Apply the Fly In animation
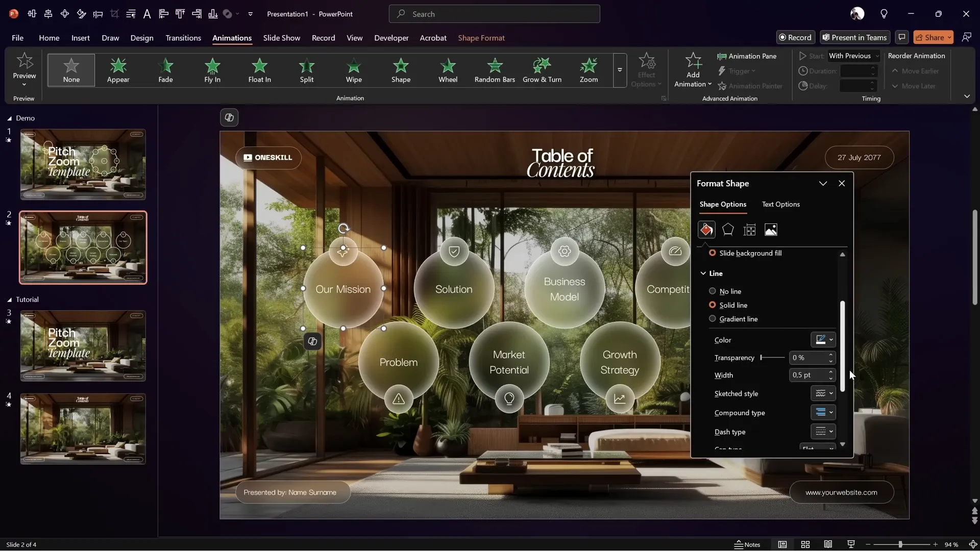 click(212, 70)
